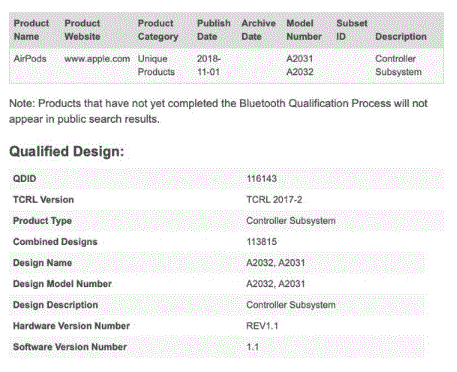The height and width of the screenshot is (372, 457).
Task: Click the Subset ID column header
Action: (x=351, y=30)
